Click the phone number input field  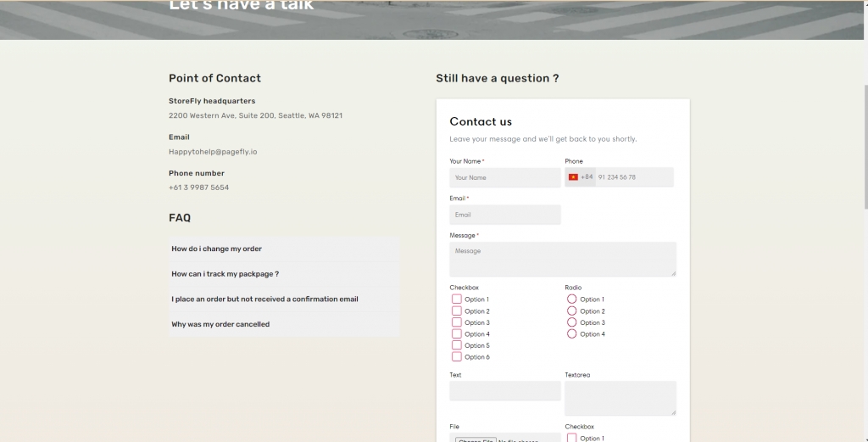coord(633,177)
